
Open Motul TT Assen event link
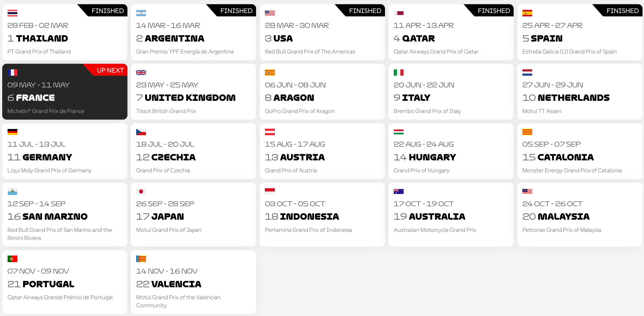pyautogui.click(x=542, y=111)
